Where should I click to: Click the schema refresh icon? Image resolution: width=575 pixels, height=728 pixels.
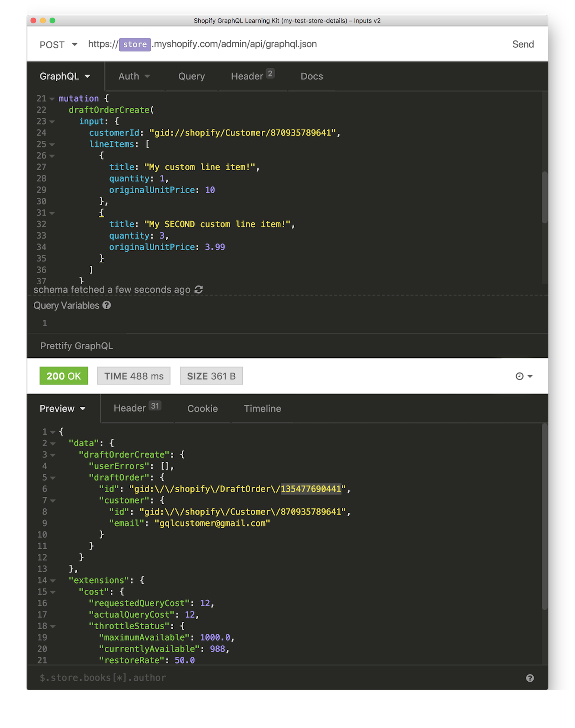coord(199,290)
